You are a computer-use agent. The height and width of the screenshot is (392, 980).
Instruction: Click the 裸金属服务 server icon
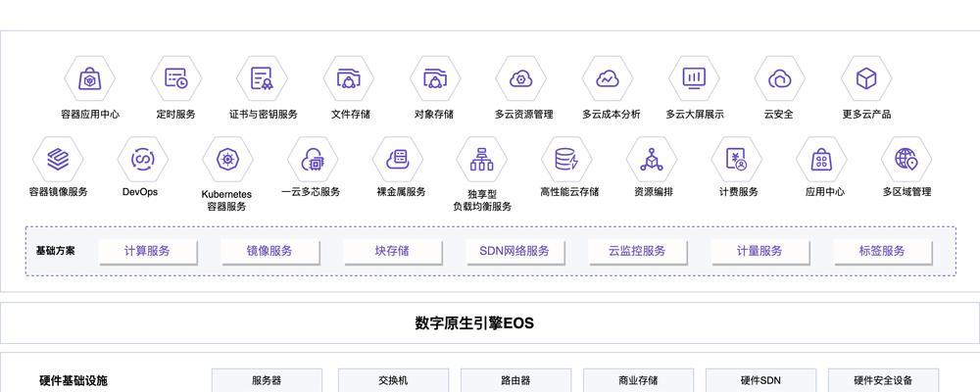coord(398,160)
